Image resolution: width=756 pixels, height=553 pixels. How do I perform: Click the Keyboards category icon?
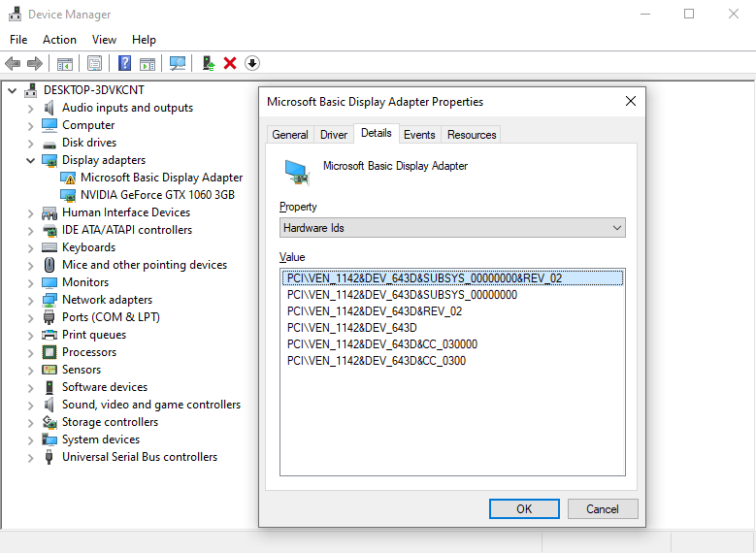[x=49, y=247]
